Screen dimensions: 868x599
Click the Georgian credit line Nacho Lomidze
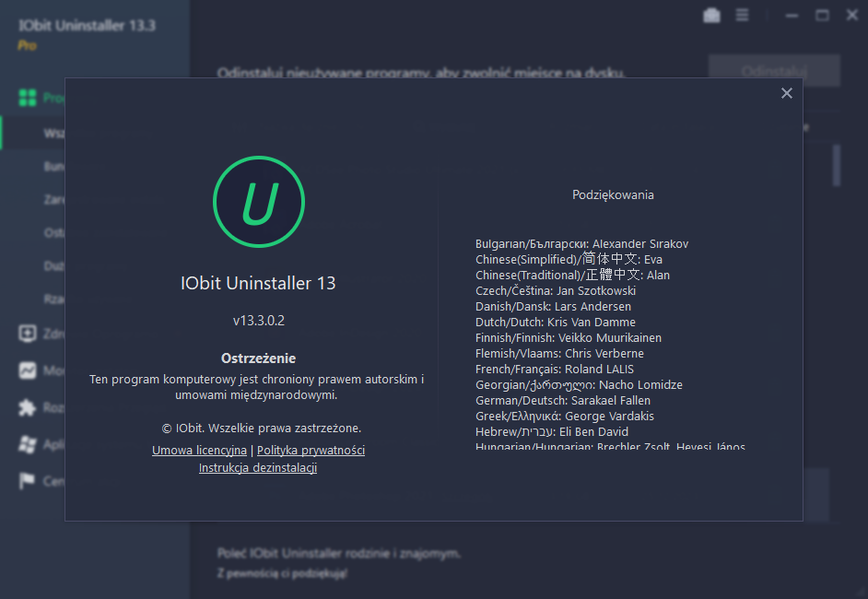pyautogui.click(x=579, y=385)
